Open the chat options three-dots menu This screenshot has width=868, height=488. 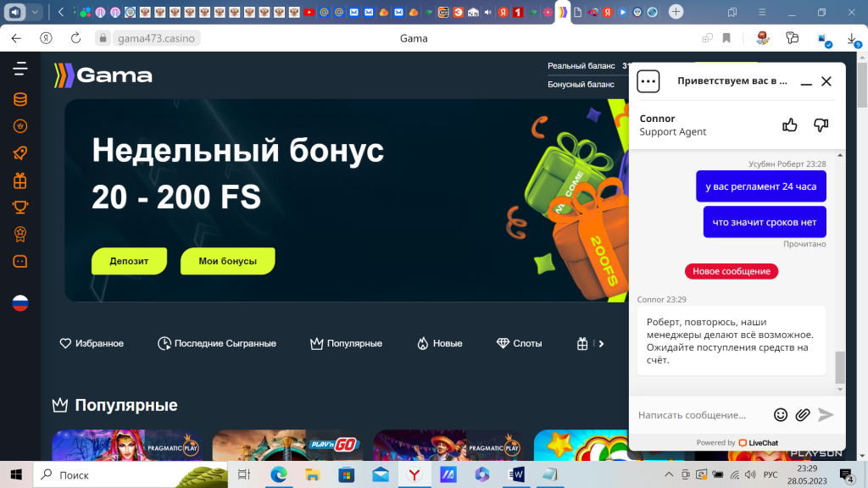648,81
